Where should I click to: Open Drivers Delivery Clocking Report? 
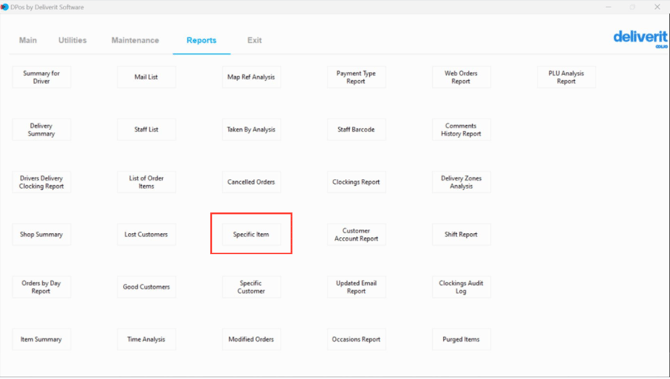click(41, 182)
